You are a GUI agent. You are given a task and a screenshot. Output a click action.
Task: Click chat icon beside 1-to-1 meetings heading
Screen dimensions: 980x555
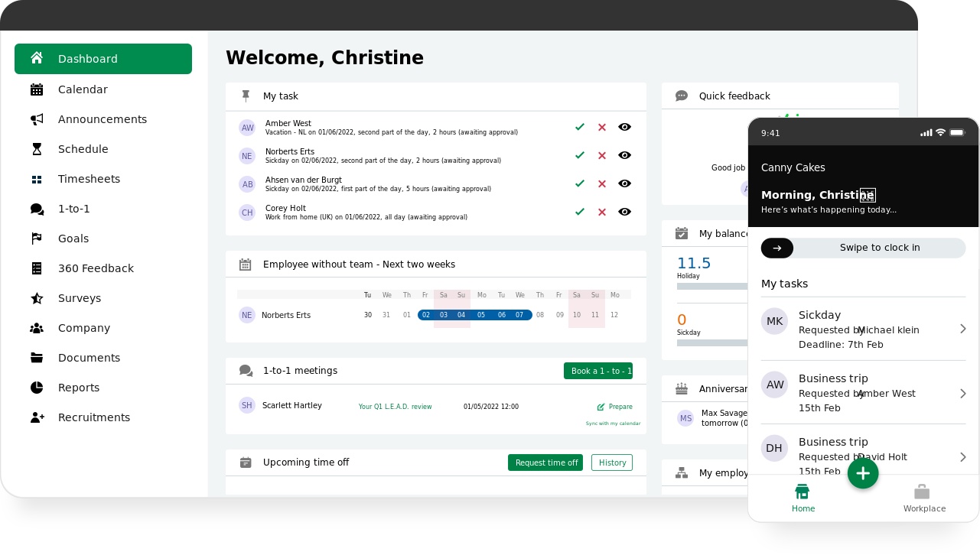pyautogui.click(x=246, y=371)
